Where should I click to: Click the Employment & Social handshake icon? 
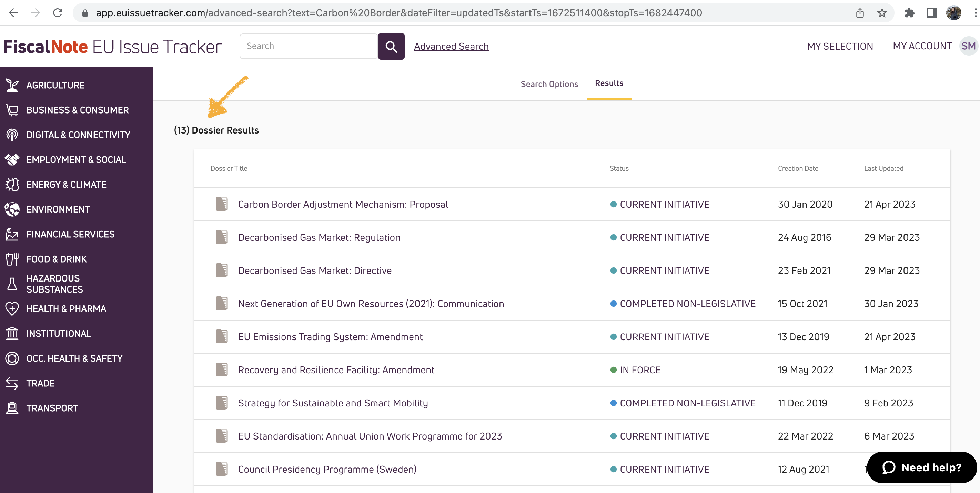[12, 159]
